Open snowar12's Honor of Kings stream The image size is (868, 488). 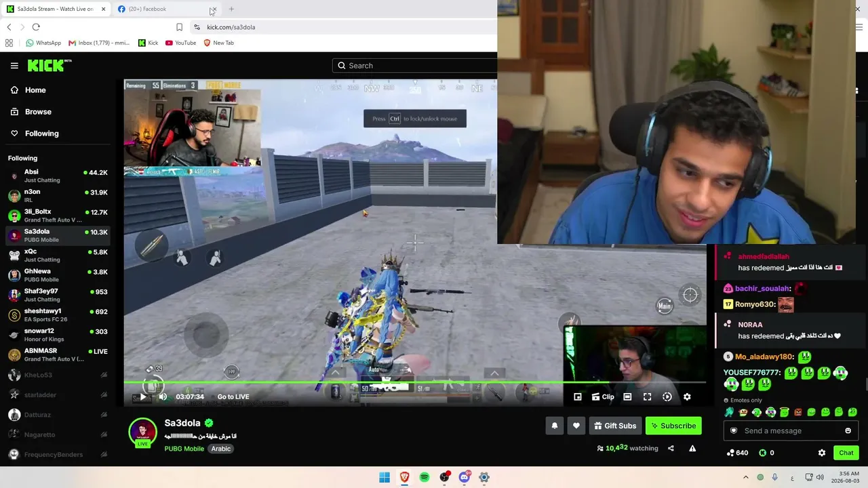tap(58, 335)
